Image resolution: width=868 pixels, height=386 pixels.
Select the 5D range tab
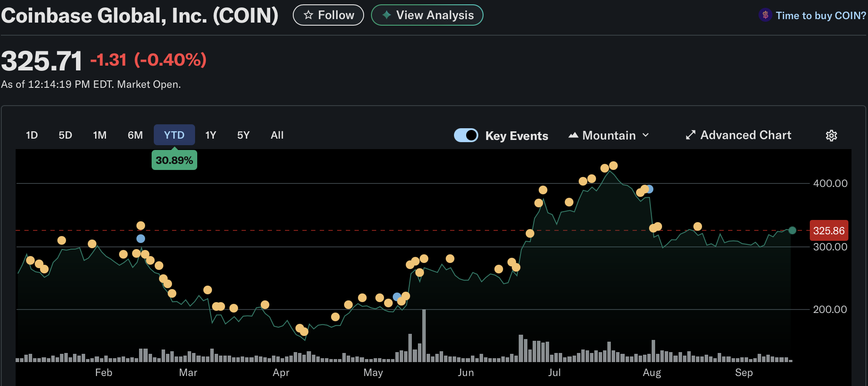pyautogui.click(x=65, y=135)
